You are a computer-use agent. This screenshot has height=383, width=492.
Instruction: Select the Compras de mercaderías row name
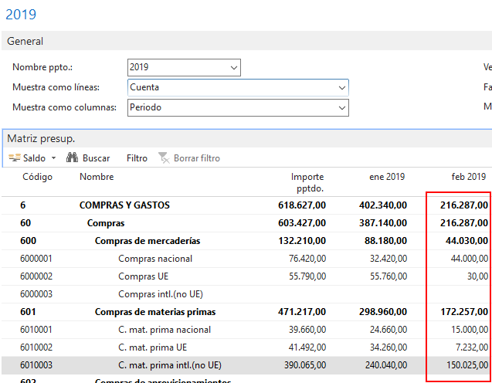click(x=147, y=241)
